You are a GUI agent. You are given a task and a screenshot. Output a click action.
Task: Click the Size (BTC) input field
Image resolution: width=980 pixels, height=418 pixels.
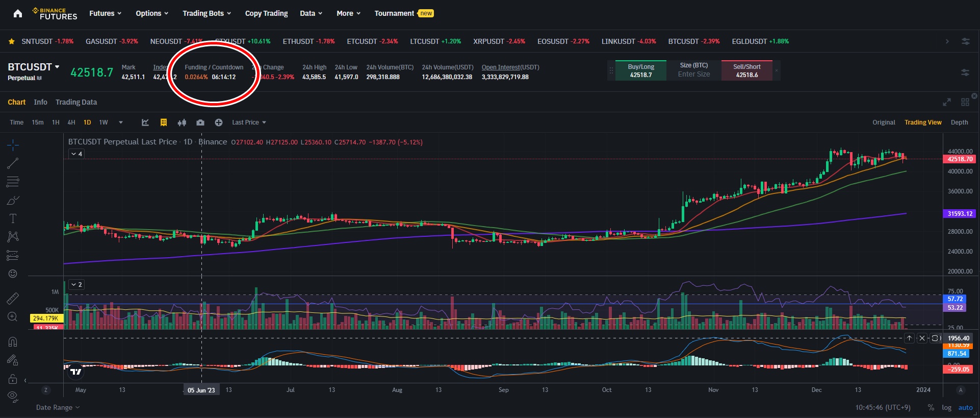(694, 70)
